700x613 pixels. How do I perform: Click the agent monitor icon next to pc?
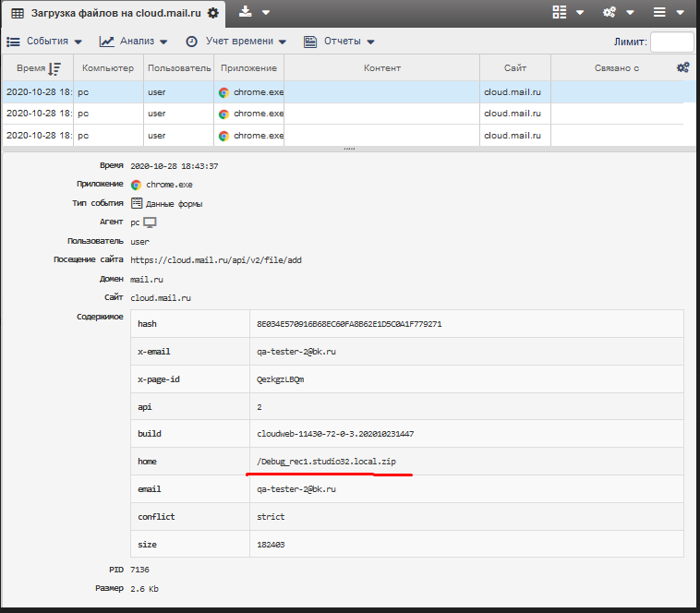point(150,222)
